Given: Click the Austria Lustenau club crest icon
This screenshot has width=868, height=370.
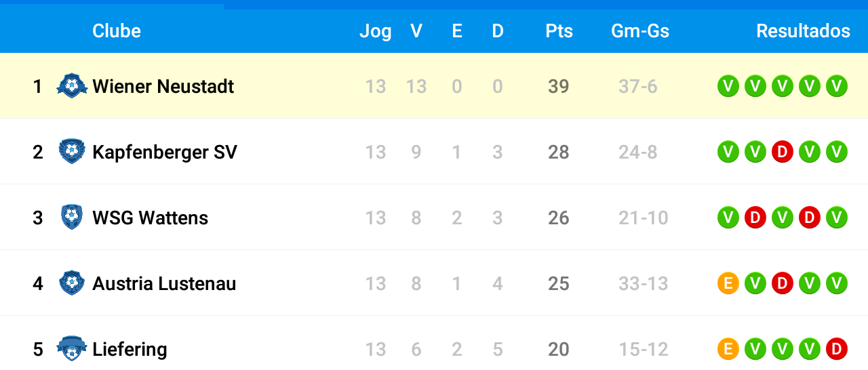Looking at the screenshot, I should (x=72, y=283).
